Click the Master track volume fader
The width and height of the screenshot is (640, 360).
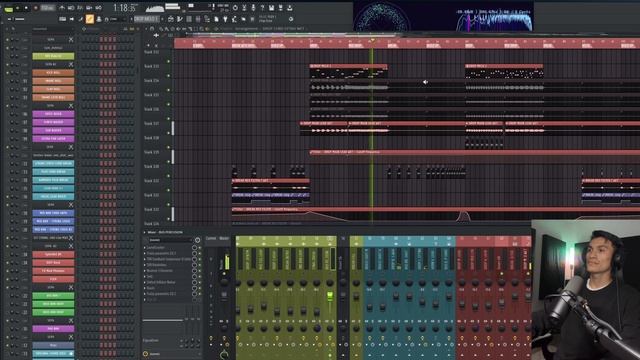pos(224,296)
